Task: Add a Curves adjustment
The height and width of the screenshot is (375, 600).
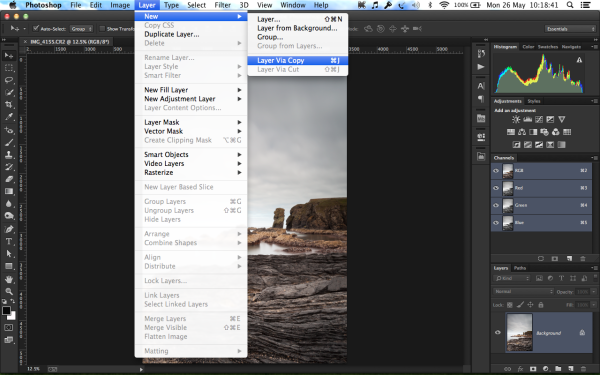Action: 539,119
